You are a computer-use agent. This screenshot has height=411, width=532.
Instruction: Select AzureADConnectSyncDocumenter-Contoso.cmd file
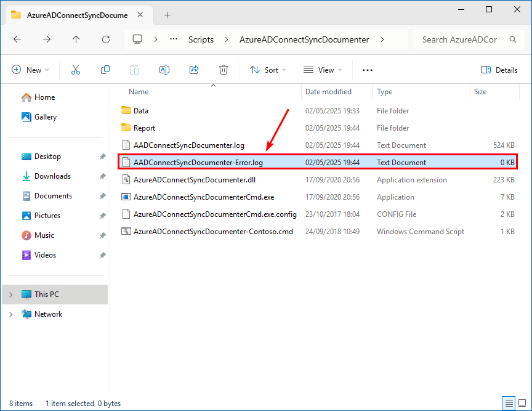(x=318, y=232)
